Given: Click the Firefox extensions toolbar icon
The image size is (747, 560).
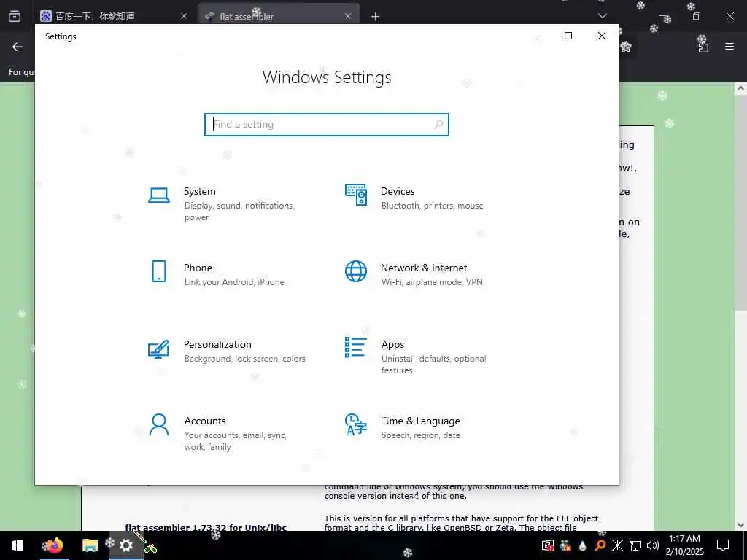Looking at the screenshot, I should click(x=703, y=47).
